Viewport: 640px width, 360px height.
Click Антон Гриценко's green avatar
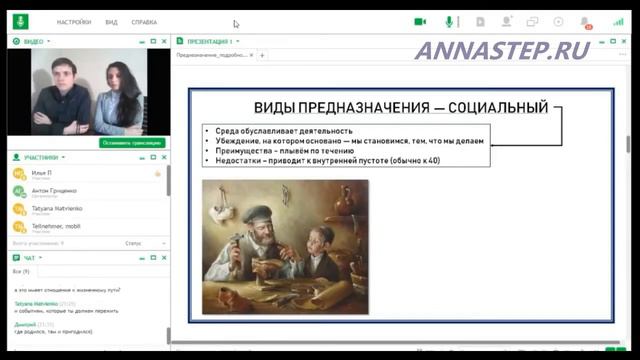coord(19,191)
